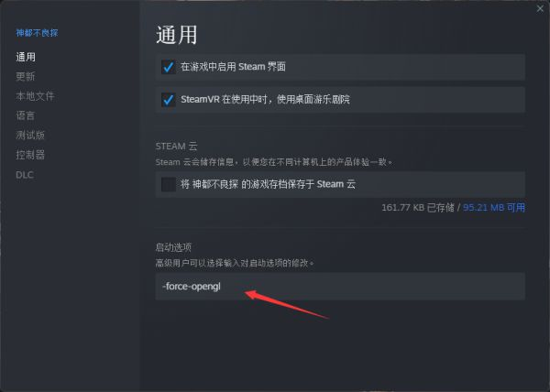Click the SteamVR 桌面游乐剧院 option label
The height and width of the screenshot is (392, 550).
click(x=265, y=100)
